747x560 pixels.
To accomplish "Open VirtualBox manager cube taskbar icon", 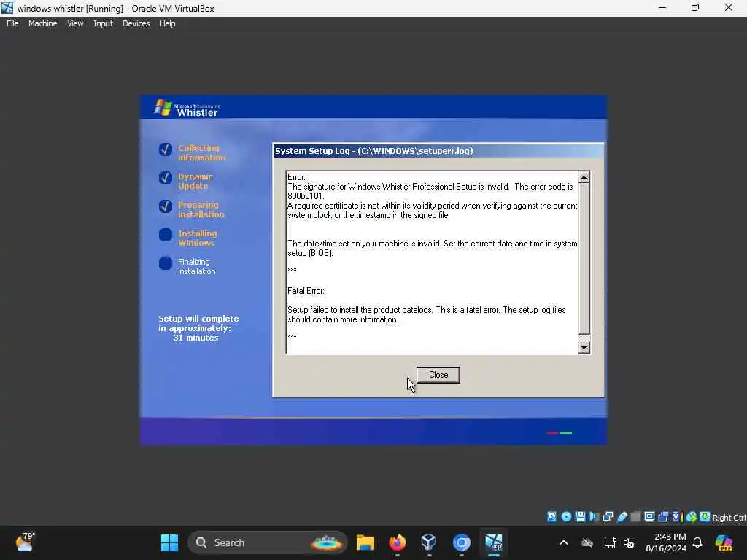I will [x=429, y=542].
